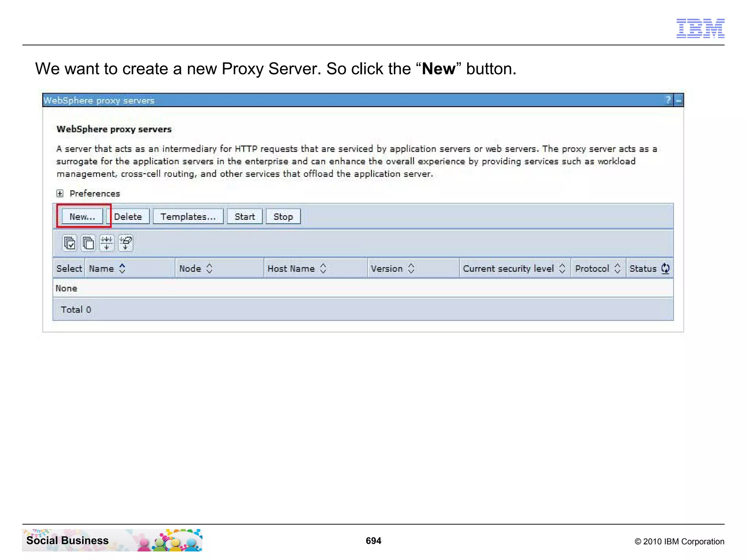The height and width of the screenshot is (560, 747).
Task: Click the None row text
Action: (66, 288)
